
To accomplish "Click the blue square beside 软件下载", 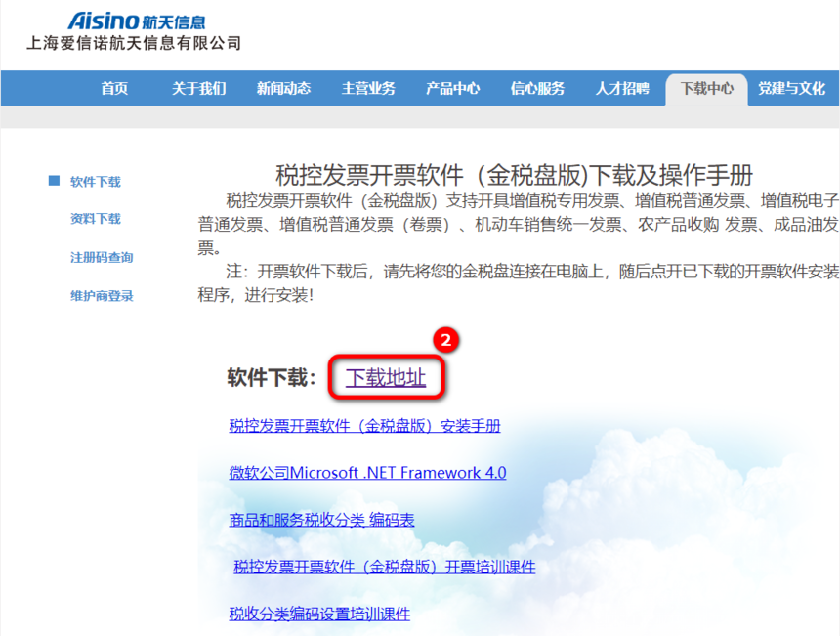I will pyautogui.click(x=54, y=181).
